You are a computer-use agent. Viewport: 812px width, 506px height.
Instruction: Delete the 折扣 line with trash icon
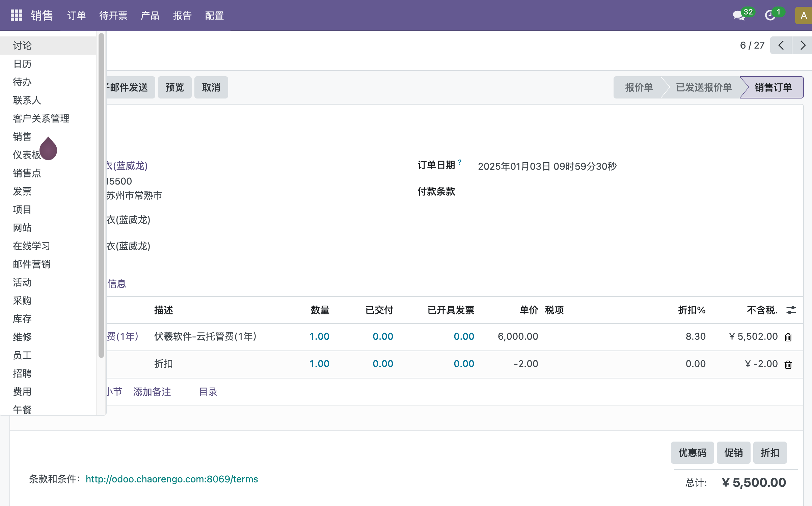click(x=788, y=364)
